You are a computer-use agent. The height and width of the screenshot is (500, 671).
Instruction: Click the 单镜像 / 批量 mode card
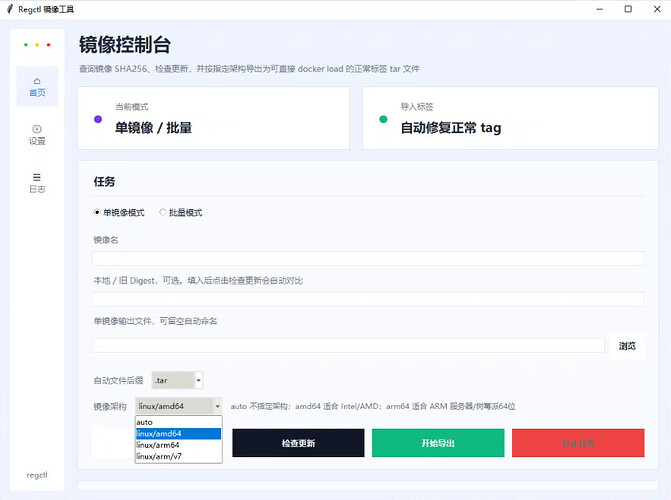tap(213, 118)
